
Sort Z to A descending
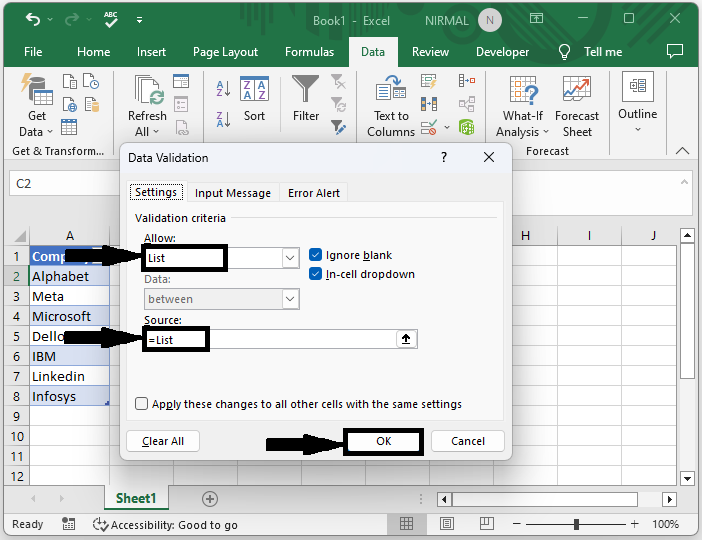(223, 119)
